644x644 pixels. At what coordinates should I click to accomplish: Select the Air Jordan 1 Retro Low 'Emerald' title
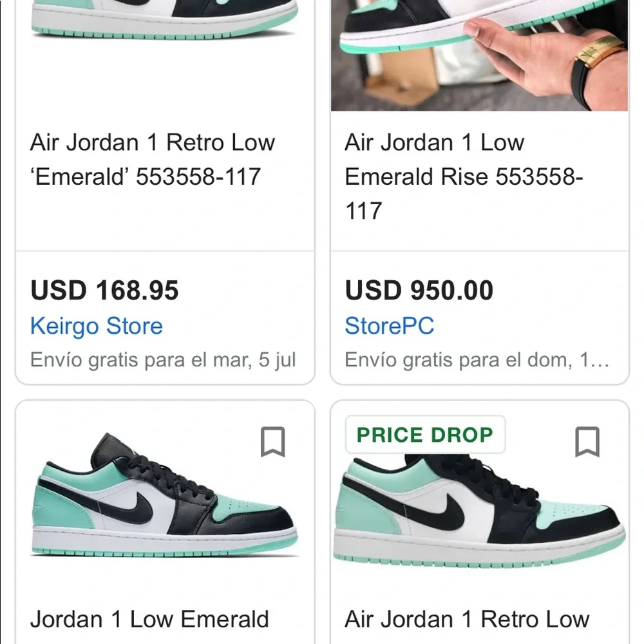[x=153, y=159]
